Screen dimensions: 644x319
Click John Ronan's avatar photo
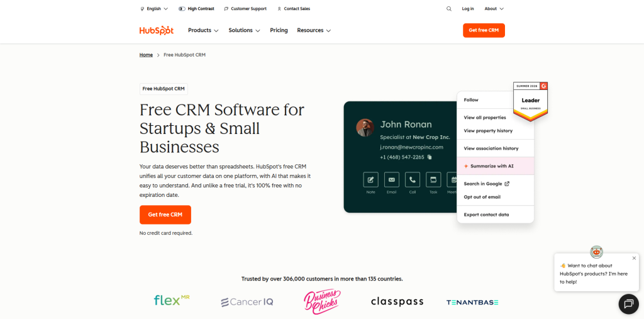365,128
